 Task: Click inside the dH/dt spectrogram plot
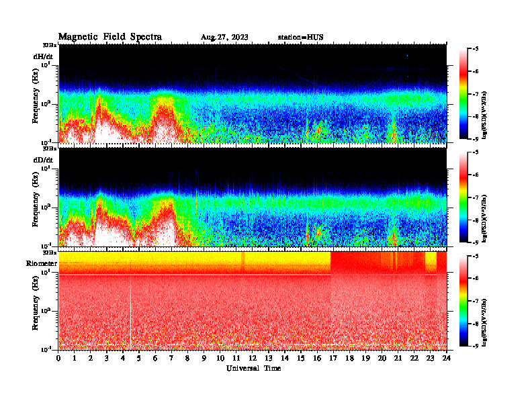(253, 93)
